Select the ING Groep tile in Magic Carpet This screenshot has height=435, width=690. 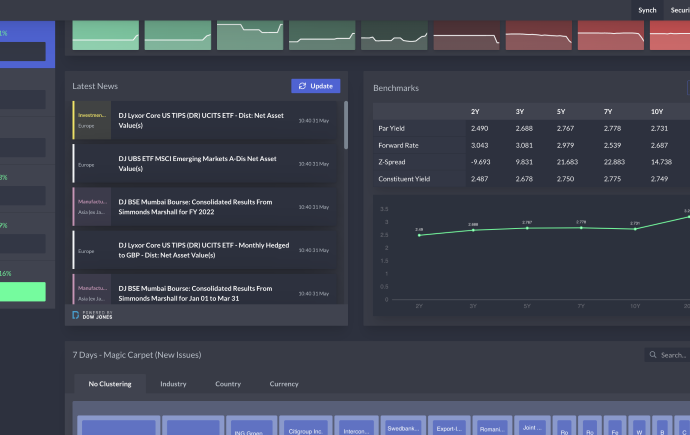pyautogui.click(x=251, y=425)
